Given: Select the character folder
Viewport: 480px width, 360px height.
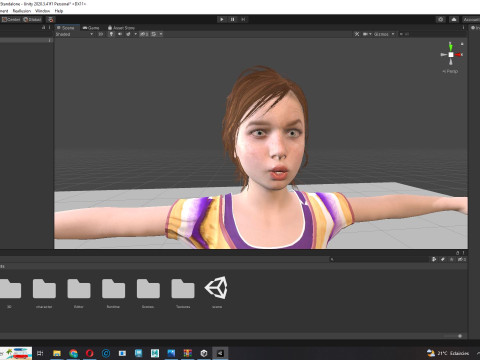Looking at the screenshot, I should coord(44,292).
